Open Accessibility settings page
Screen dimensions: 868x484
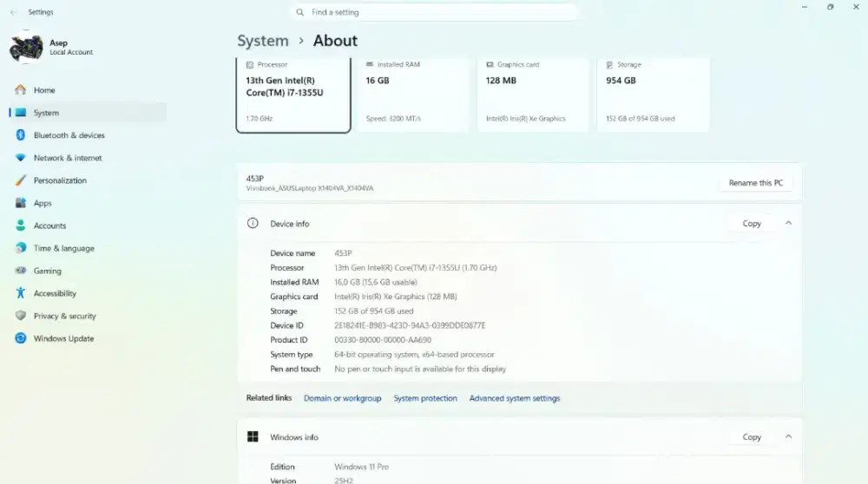click(88, 293)
